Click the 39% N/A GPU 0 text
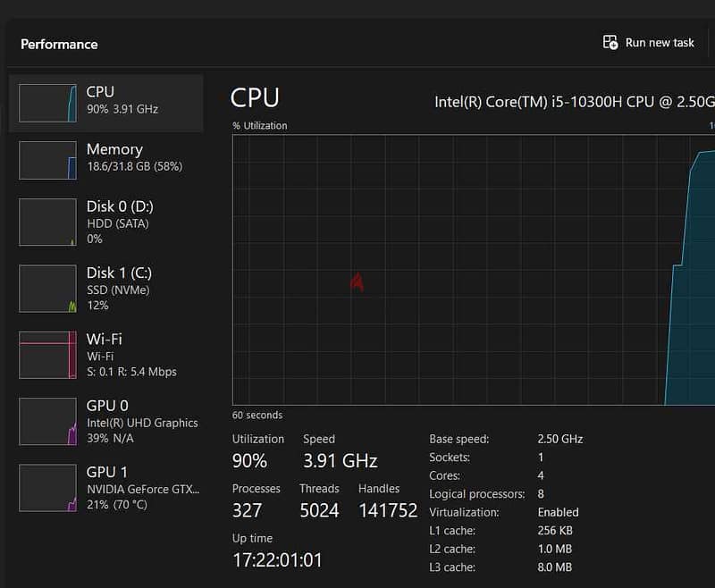The width and height of the screenshot is (715, 588). pyautogui.click(x=110, y=438)
